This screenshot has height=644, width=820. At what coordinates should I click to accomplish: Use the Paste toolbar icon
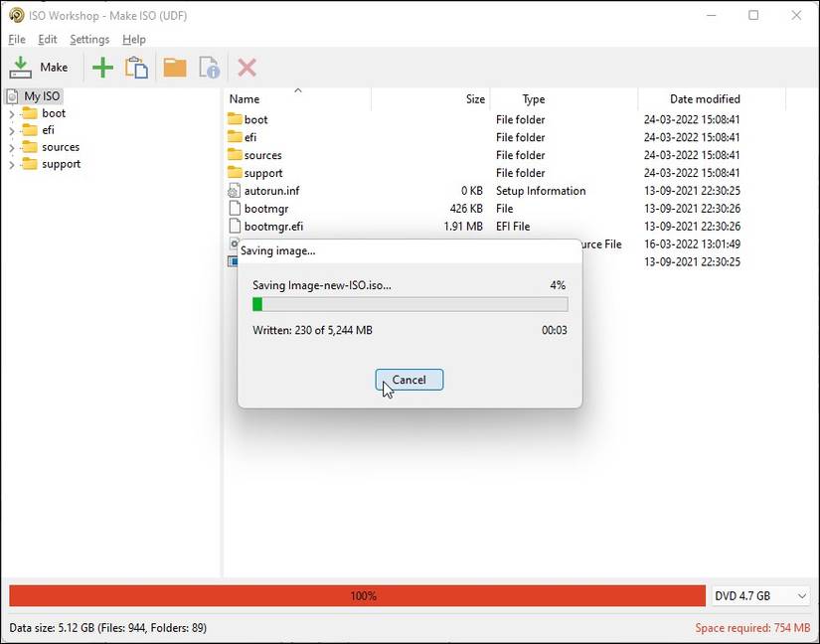point(136,67)
